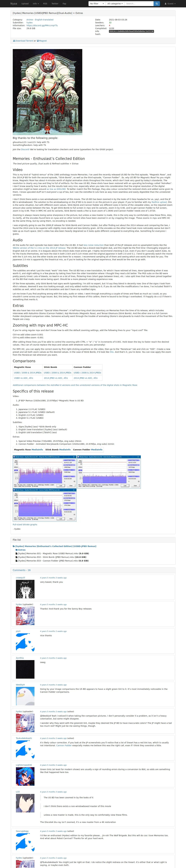
Task: Open the No filter dropdown
Action: [97, 4]
